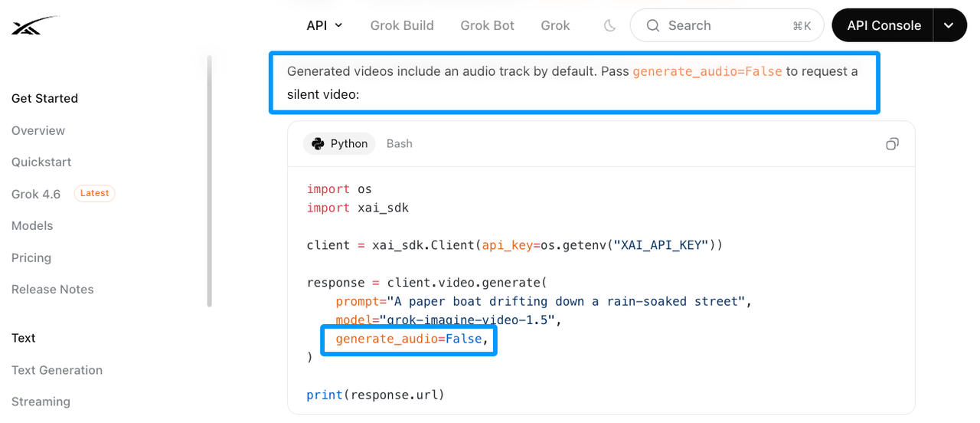
Task: Open Text Generation in sidebar
Action: click(57, 370)
